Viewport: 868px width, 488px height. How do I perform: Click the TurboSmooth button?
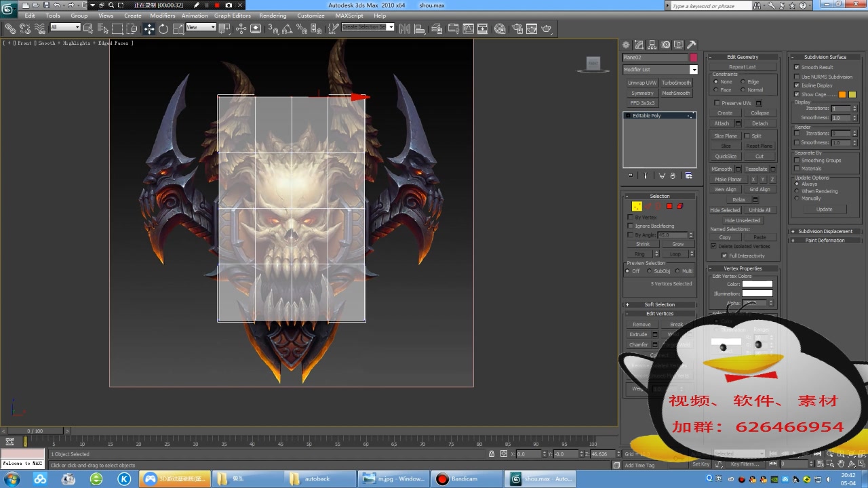tap(676, 82)
